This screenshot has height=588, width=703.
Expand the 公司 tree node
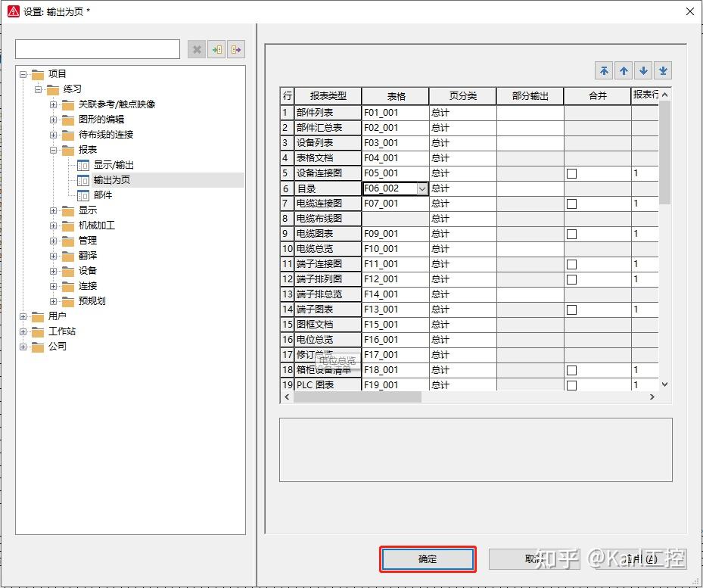click(x=23, y=347)
